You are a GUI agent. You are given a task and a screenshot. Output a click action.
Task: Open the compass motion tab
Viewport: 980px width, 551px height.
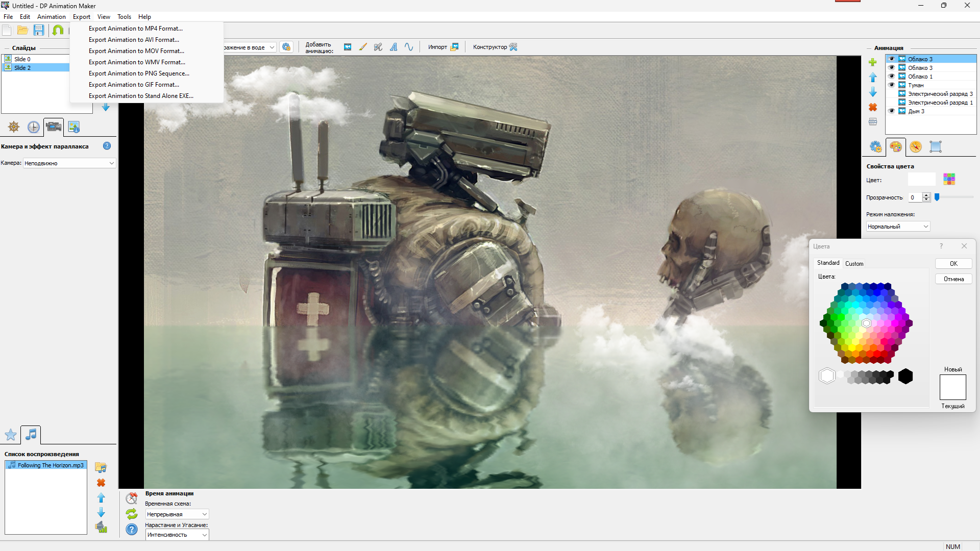[916, 147]
